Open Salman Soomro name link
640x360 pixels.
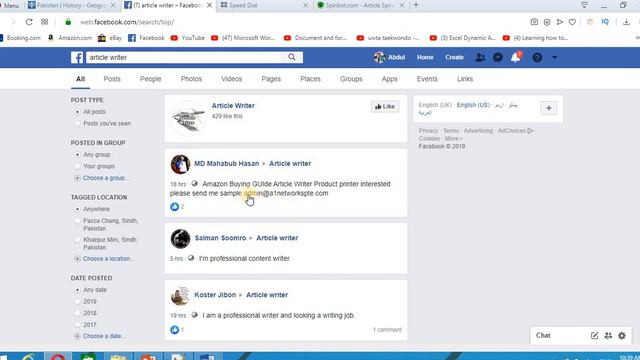click(x=220, y=238)
